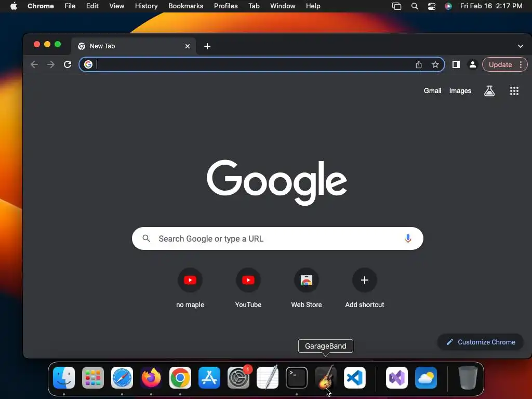Open Launchpad from the Dock
Screen dimensions: 532x399
(93, 378)
